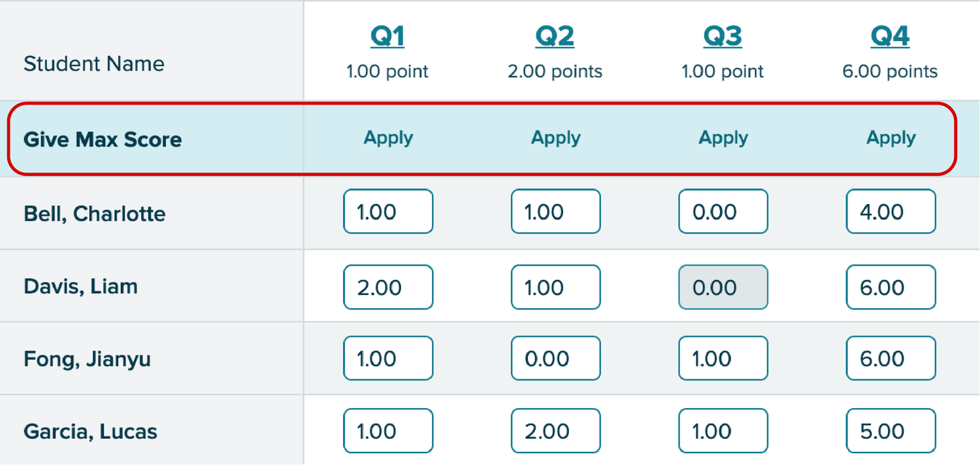This screenshot has height=465, width=980.
Task: Select the Garcia, Lucas student name
Action: click(90, 432)
